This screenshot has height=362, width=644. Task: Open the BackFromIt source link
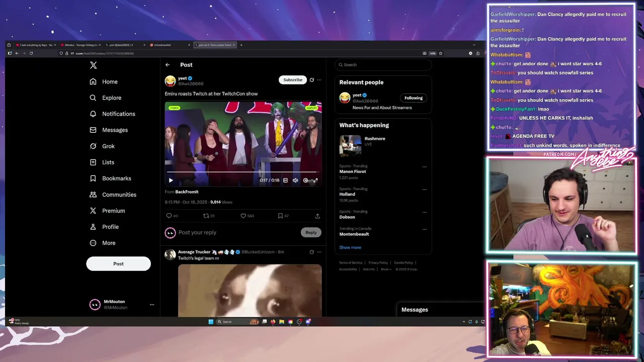point(187,192)
